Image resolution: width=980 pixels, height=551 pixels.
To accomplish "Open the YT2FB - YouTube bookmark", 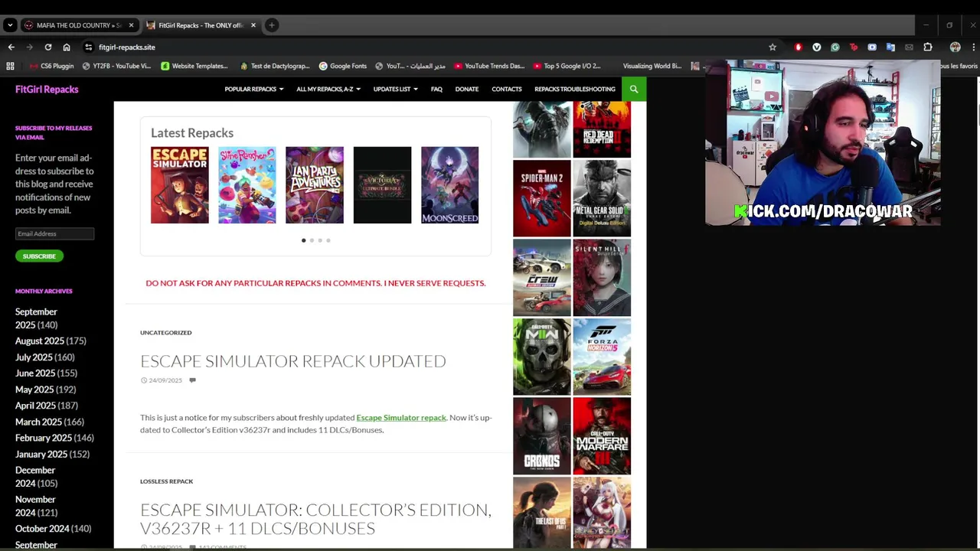I will pos(116,66).
